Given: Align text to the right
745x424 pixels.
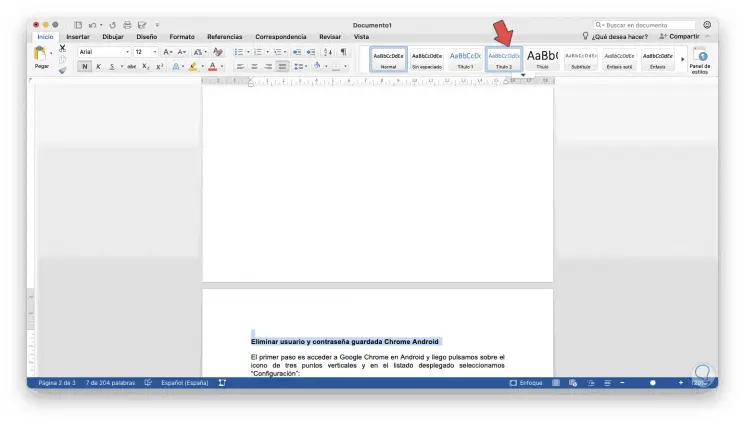Looking at the screenshot, I should pos(268,67).
